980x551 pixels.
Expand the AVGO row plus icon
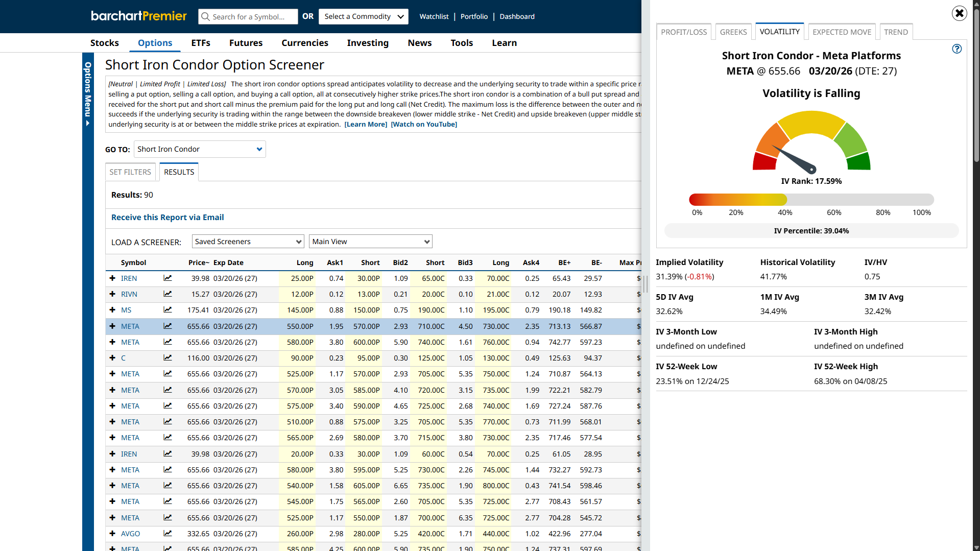coord(112,534)
